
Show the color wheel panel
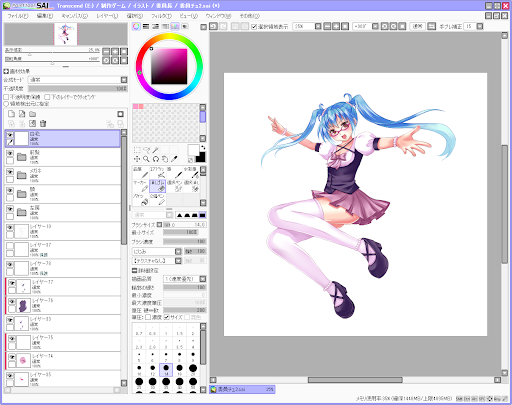pos(136,26)
